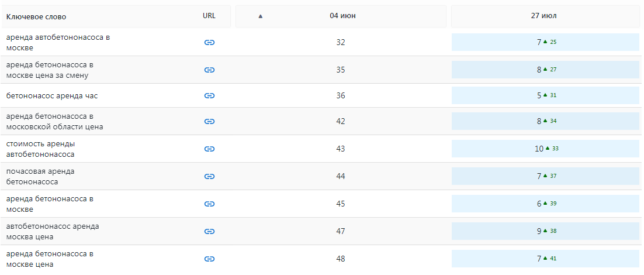Click the Ключевое слово column header

pos(36,17)
